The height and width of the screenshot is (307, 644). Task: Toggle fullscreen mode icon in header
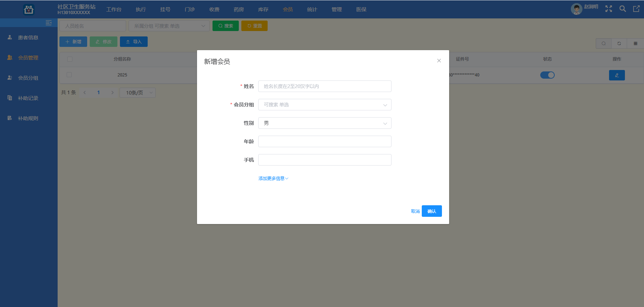[609, 9]
